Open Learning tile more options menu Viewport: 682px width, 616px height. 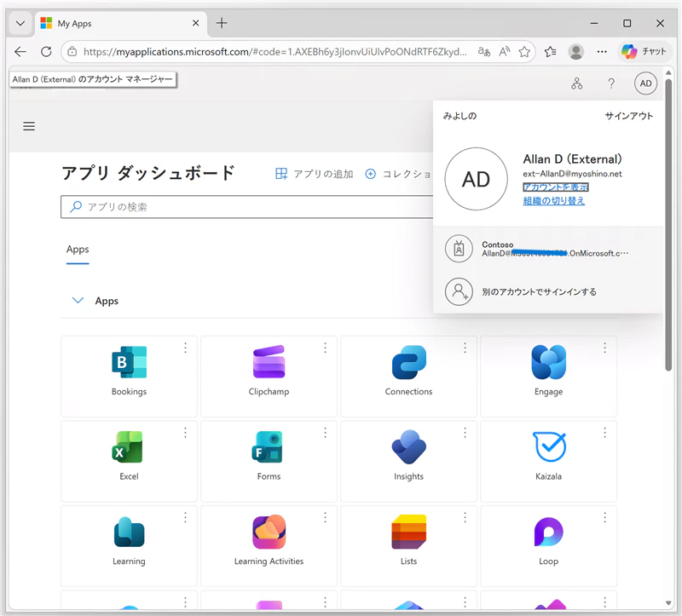pos(185,517)
